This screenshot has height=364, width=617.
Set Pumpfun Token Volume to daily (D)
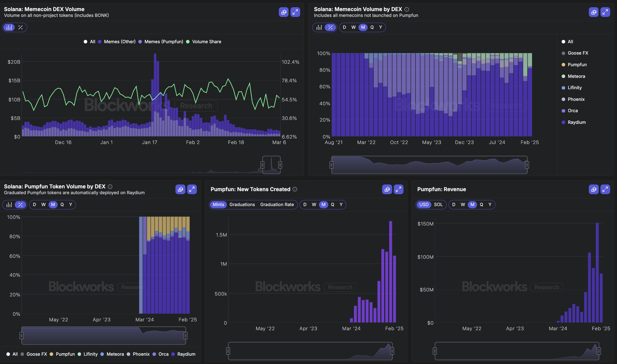click(34, 205)
